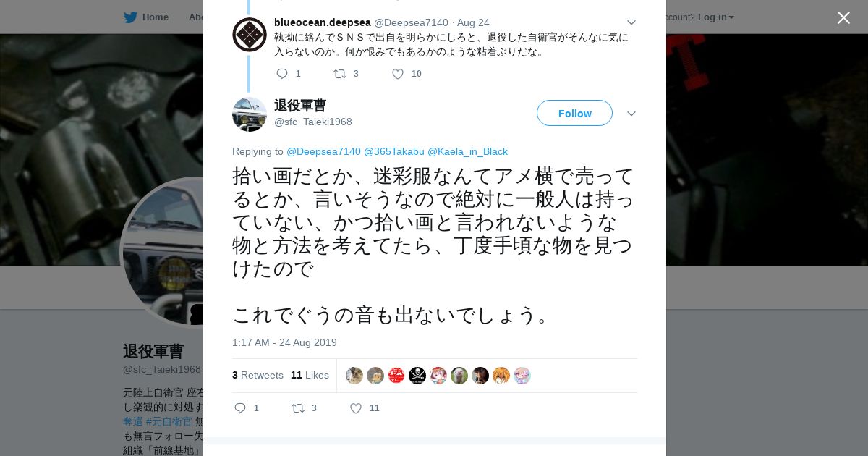Retweet the blueocean.deepsea tweet
The image size is (868, 456).
(339, 74)
